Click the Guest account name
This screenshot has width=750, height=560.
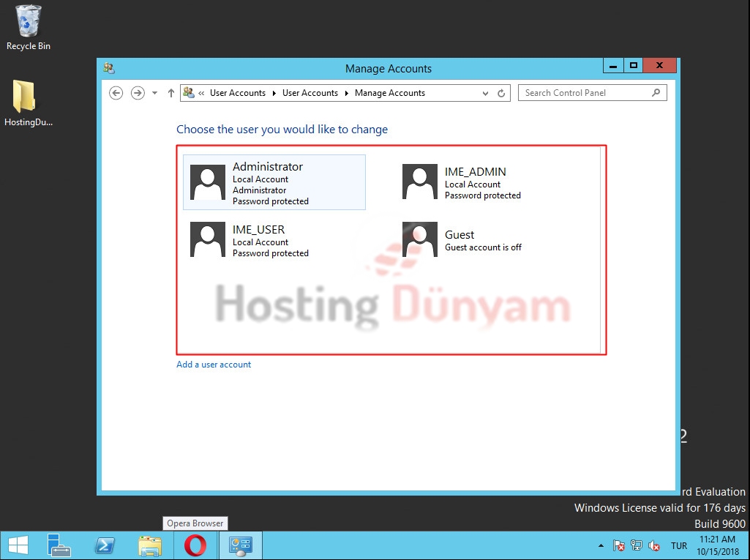[460, 235]
